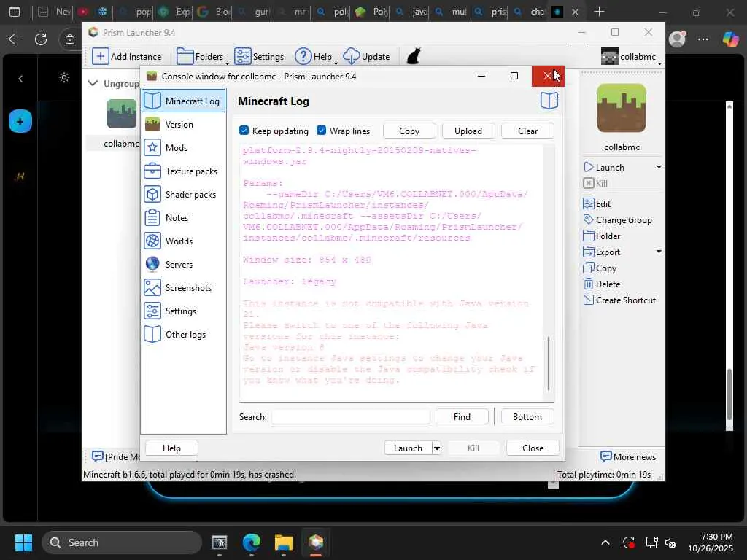The height and width of the screenshot is (560, 747).
Task: Click the Update cloud icon
Action: pyautogui.click(x=351, y=57)
